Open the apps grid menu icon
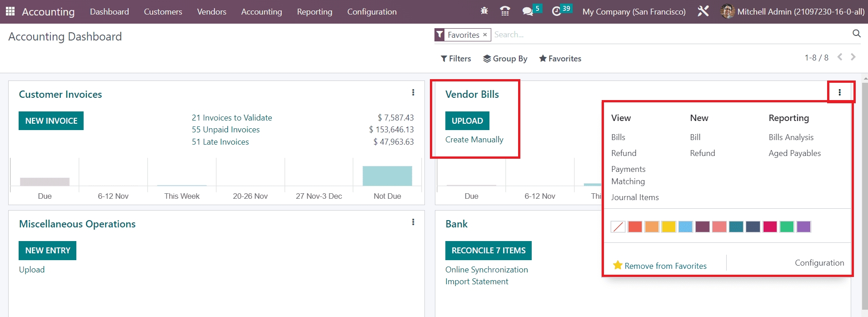 [x=10, y=11]
